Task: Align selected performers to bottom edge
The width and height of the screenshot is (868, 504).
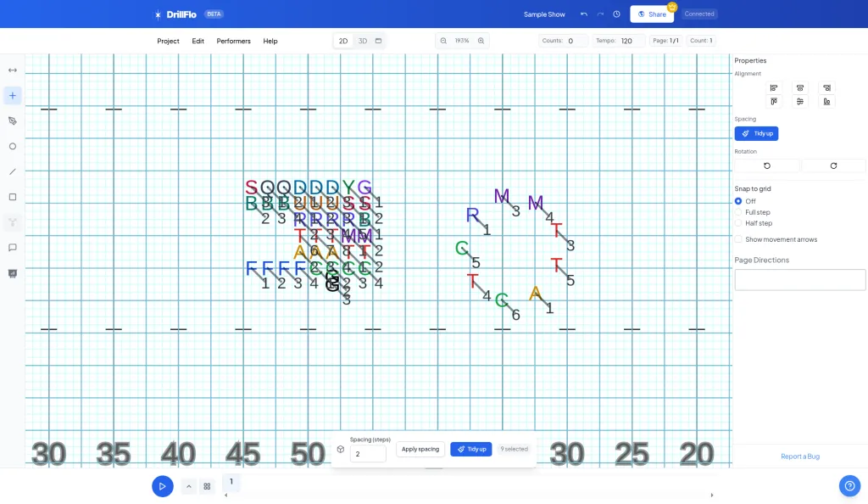Action: point(826,101)
